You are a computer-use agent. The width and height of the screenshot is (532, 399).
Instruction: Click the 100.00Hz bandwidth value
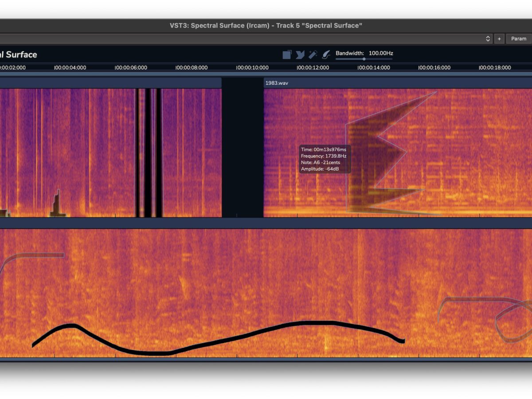click(381, 53)
